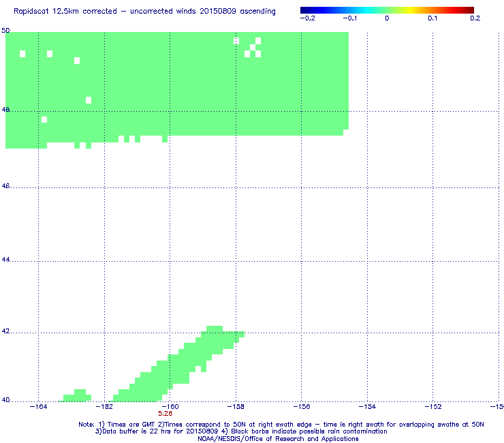Viewport: 504px width, 443px height.
Task: Click the NOAA/NESDIS Office of Research credit line
Action: pyautogui.click(x=278, y=439)
